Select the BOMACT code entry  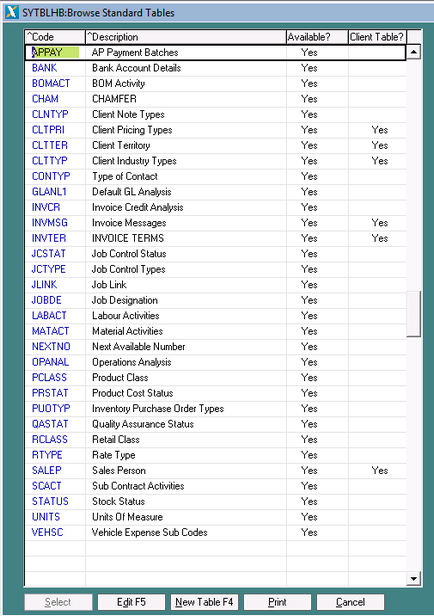(x=51, y=83)
